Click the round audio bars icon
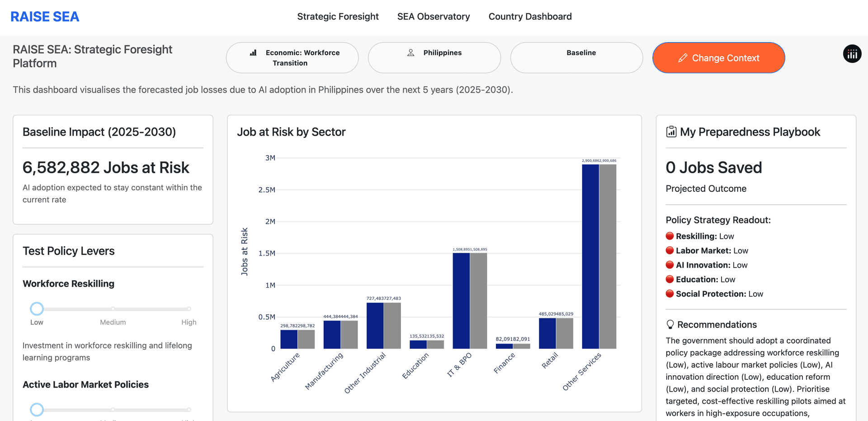The width and height of the screenshot is (868, 421). [852, 54]
